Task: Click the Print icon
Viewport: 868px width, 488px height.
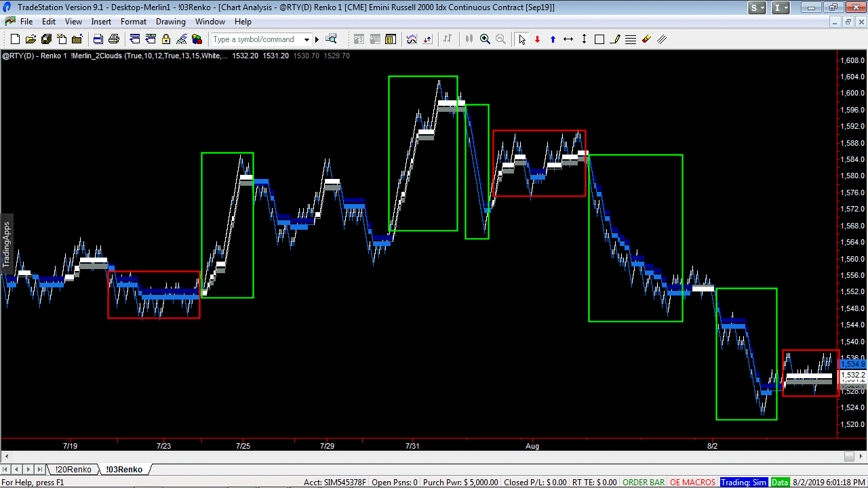Action: [x=114, y=39]
